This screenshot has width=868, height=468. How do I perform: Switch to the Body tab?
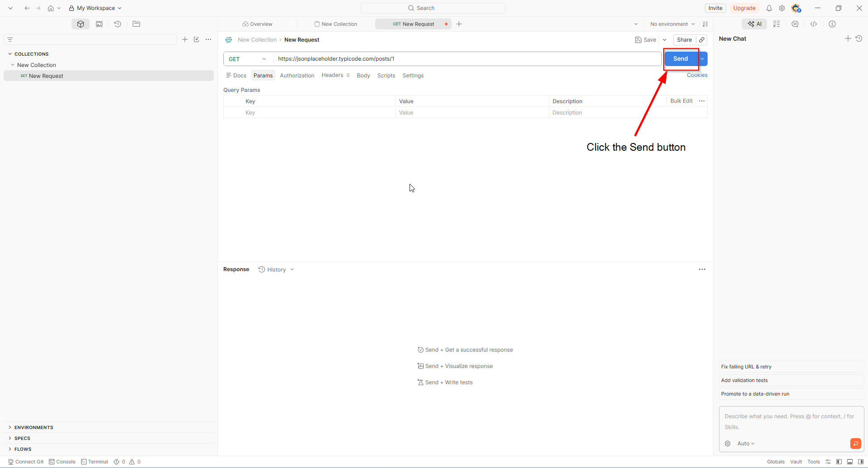coord(363,76)
